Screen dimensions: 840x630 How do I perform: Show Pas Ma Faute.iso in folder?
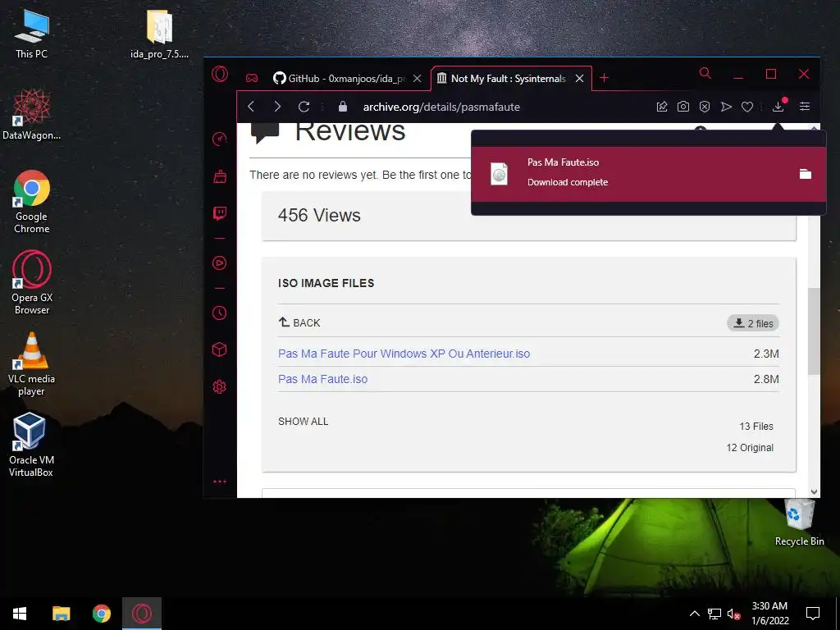click(806, 174)
